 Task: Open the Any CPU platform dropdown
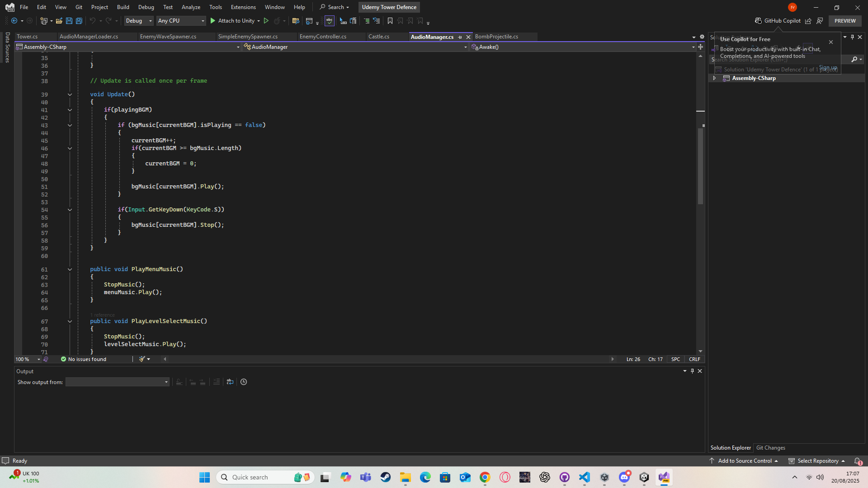click(x=181, y=21)
